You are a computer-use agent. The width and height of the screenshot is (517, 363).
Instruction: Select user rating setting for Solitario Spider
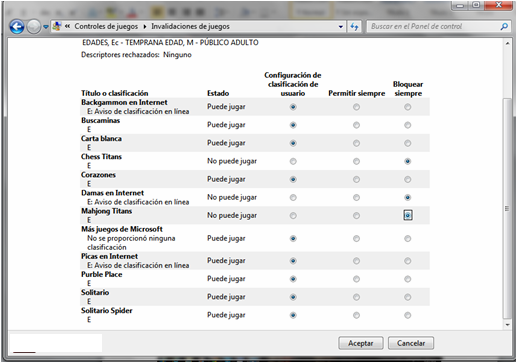(x=293, y=315)
